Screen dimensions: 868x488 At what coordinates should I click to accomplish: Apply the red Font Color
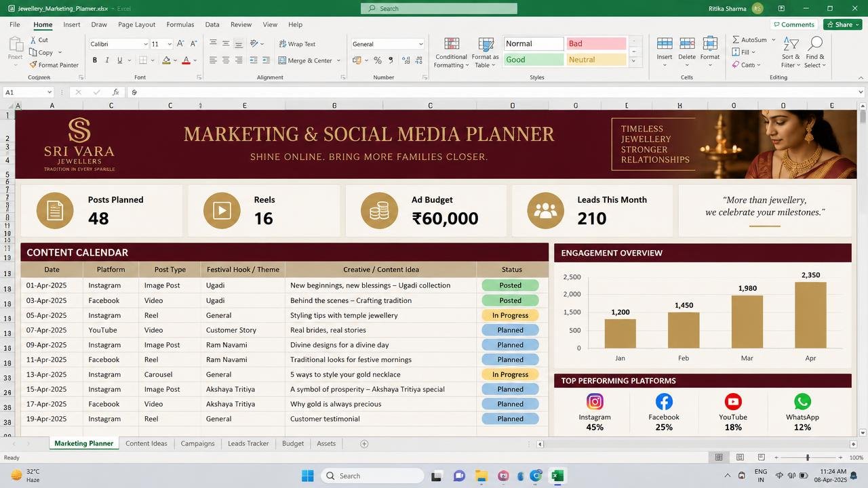tap(186, 60)
